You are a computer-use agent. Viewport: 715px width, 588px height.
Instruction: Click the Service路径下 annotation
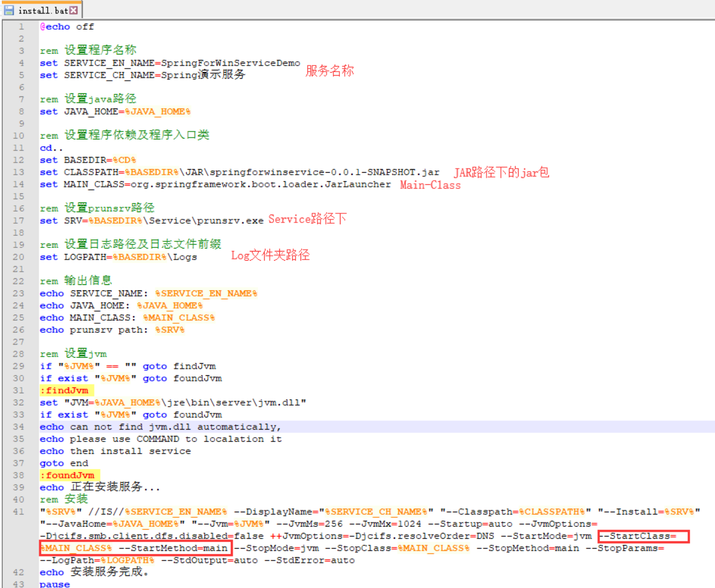click(307, 219)
